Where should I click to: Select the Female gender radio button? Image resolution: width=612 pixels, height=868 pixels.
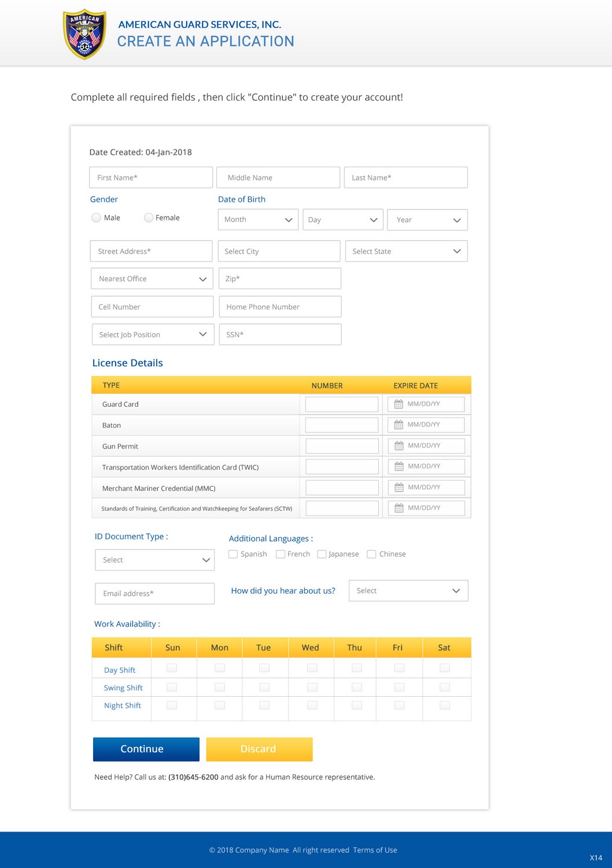(x=149, y=218)
